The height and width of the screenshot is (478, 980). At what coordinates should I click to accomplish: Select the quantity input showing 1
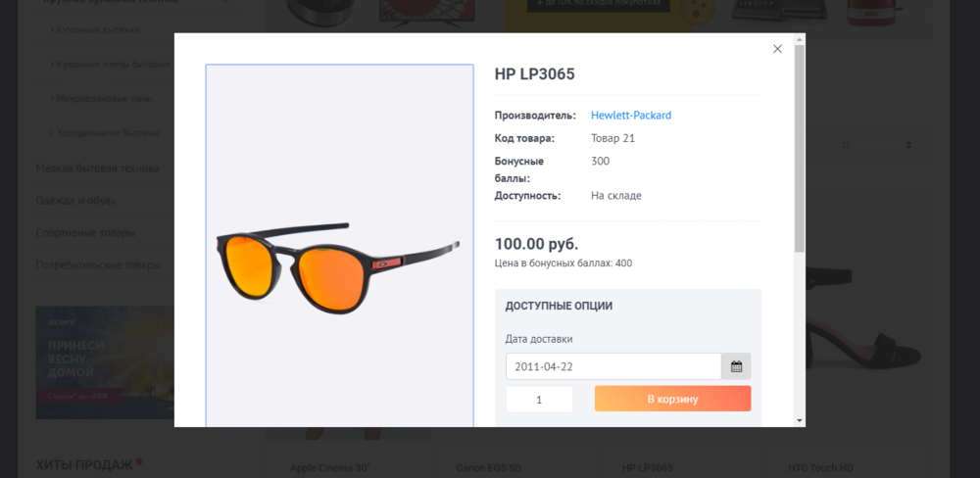pos(539,400)
